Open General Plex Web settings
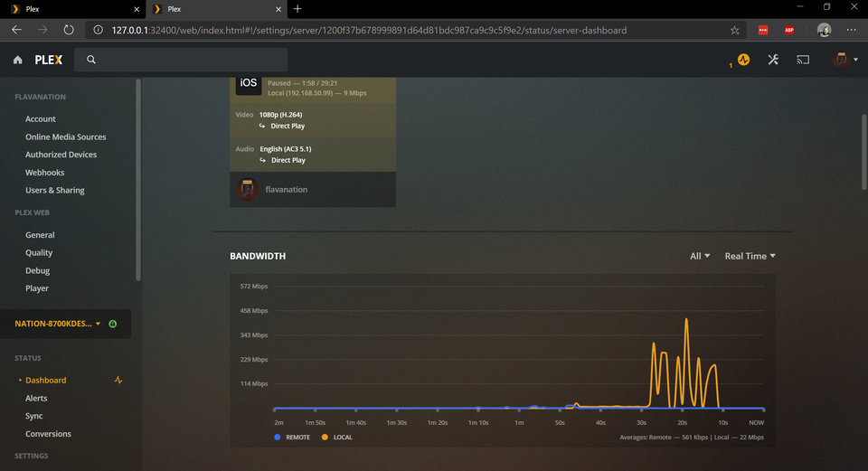This screenshot has width=868, height=471. 40,235
